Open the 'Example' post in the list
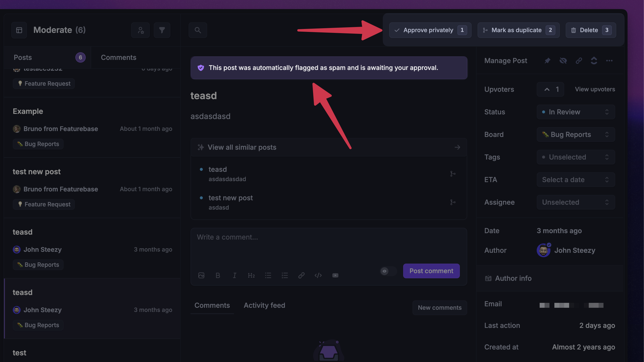Image resolution: width=644 pixels, height=362 pixels. point(92,127)
